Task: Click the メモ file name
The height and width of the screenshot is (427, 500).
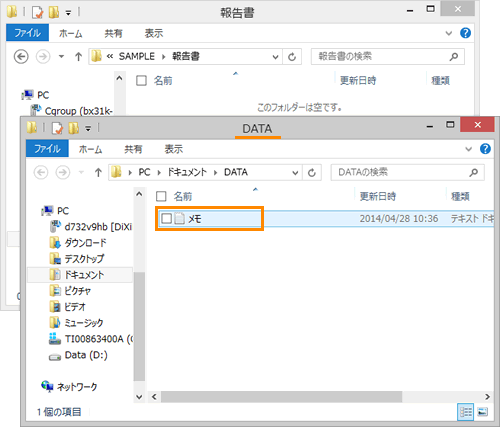Action: tap(195, 219)
